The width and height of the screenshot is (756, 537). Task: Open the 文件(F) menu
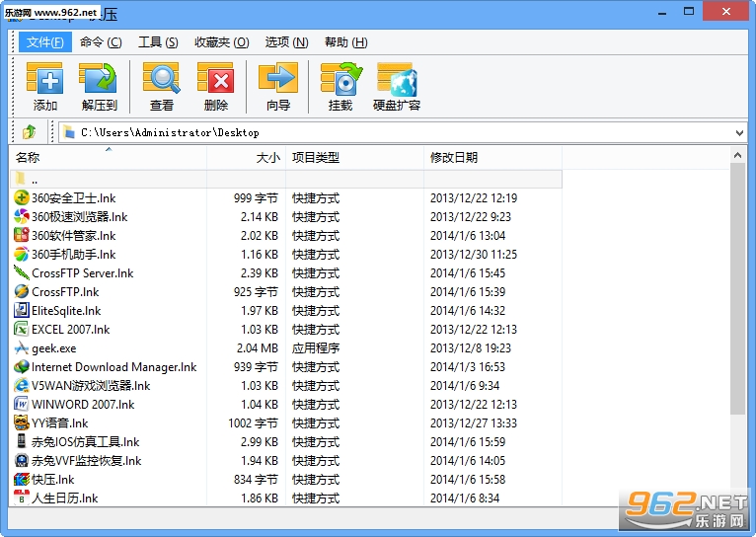[44, 42]
